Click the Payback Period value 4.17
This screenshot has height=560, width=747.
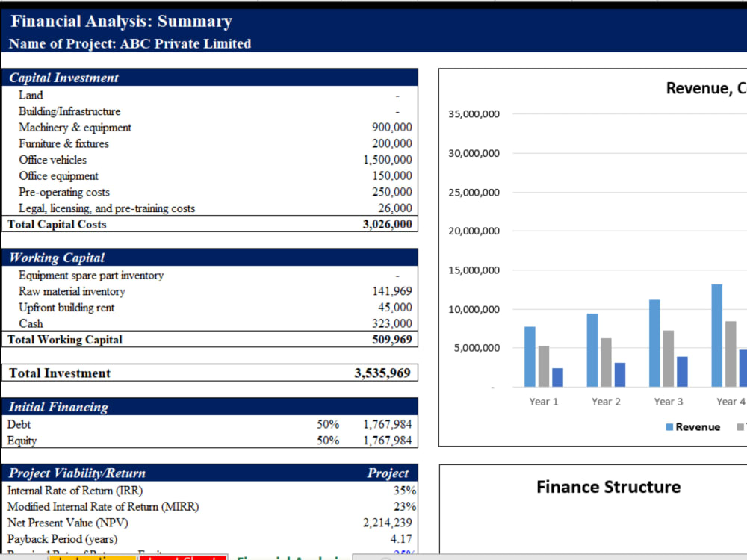(401, 538)
